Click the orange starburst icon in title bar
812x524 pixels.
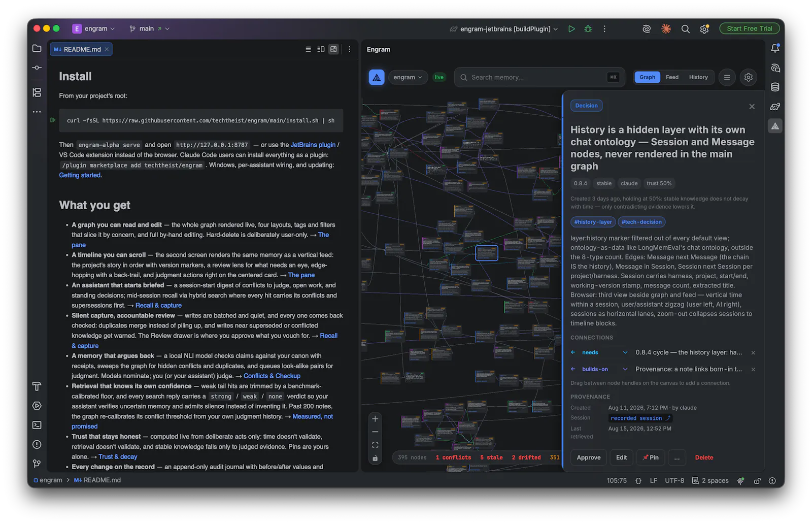tap(666, 29)
